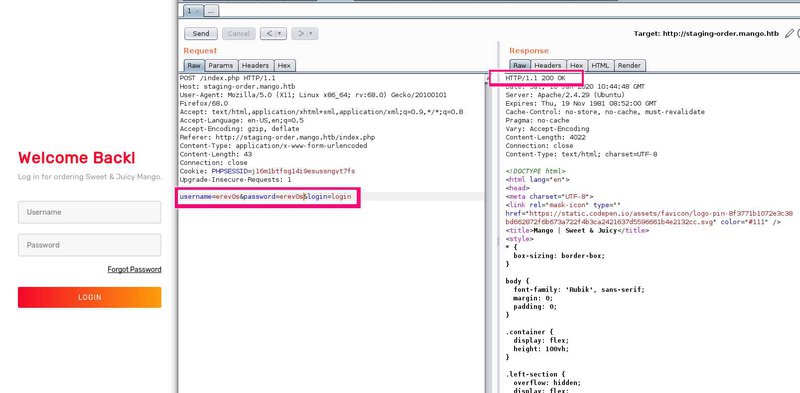This screenshot has width=800, height=393.
Task: Click the response 'Content-Type: text/html; charset=UTF-8' line
Action: click(582, 154)
